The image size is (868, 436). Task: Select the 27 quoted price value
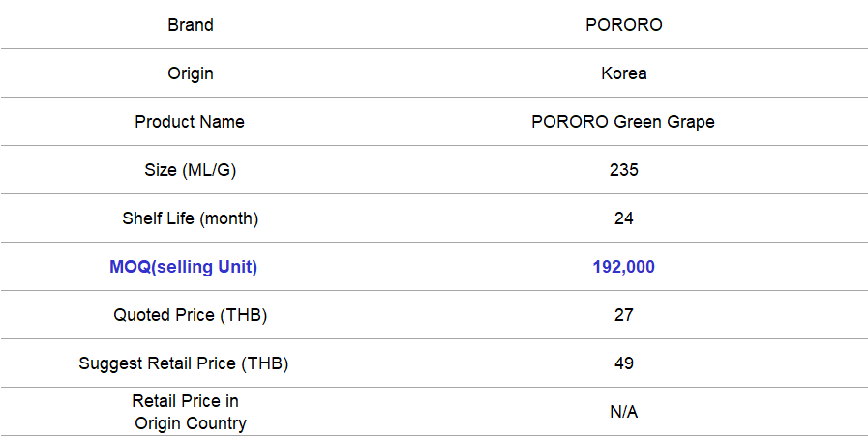pyautogui.click(x=624, y=315)
